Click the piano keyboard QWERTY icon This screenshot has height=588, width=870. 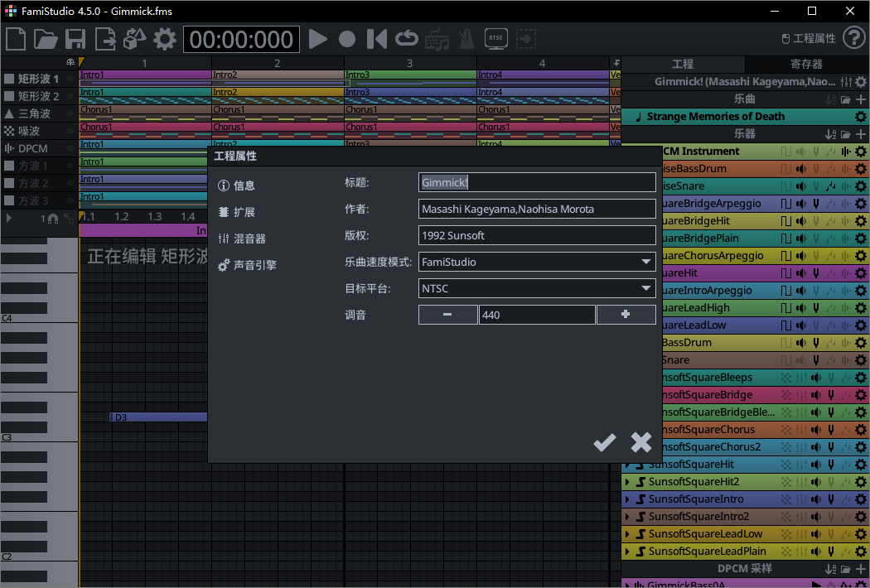point(437,39)
